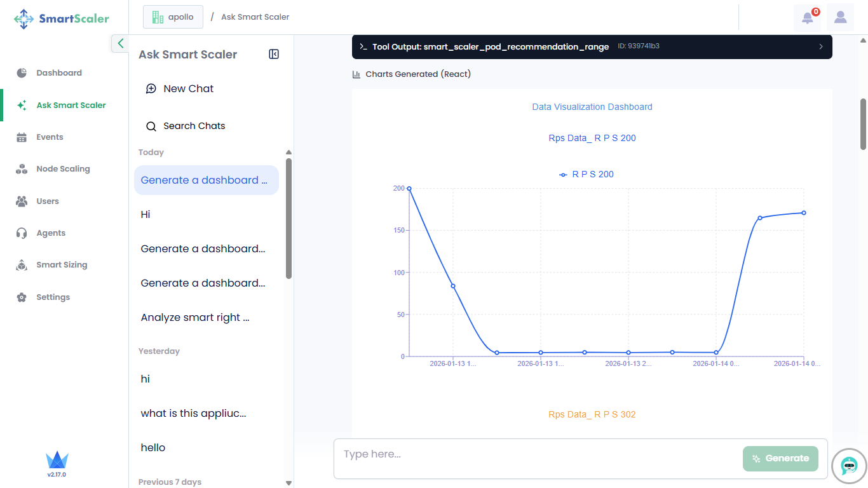868x488 pixels.
Task: Click the Node Scaling cubes icon
Action: 22,169
